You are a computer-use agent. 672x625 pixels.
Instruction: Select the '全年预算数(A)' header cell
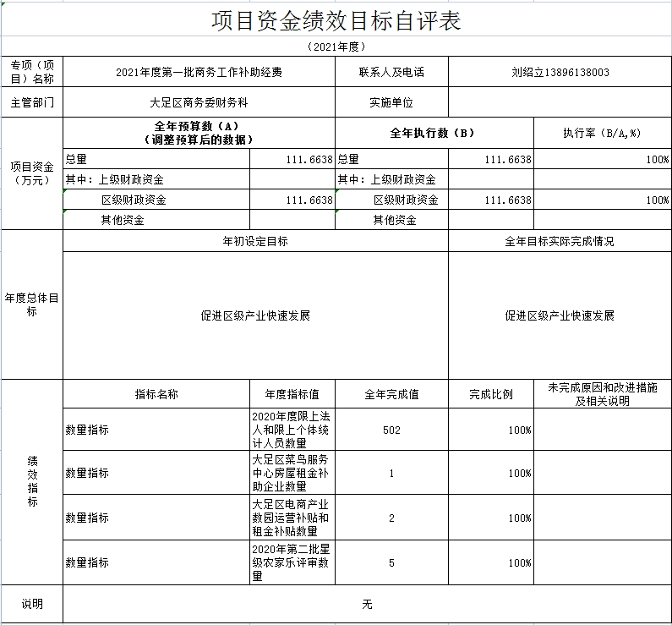[x=199, y=133]
